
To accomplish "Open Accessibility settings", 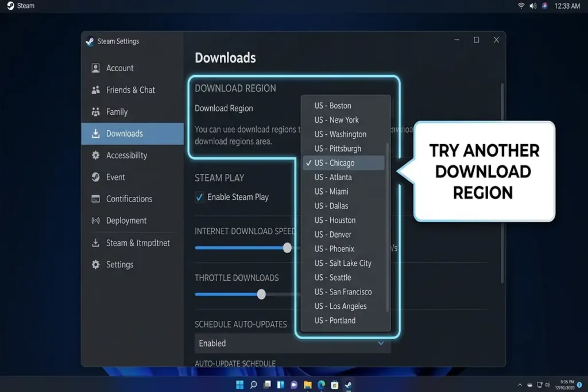I will [x=133, y=155].
